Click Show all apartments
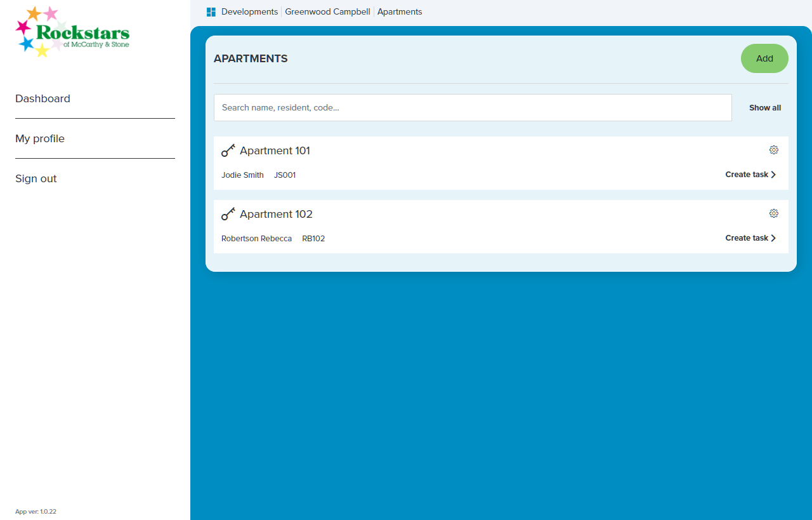The height and width of the screenshot is (520, 812). pyautogui.click(x=765, y=108)
